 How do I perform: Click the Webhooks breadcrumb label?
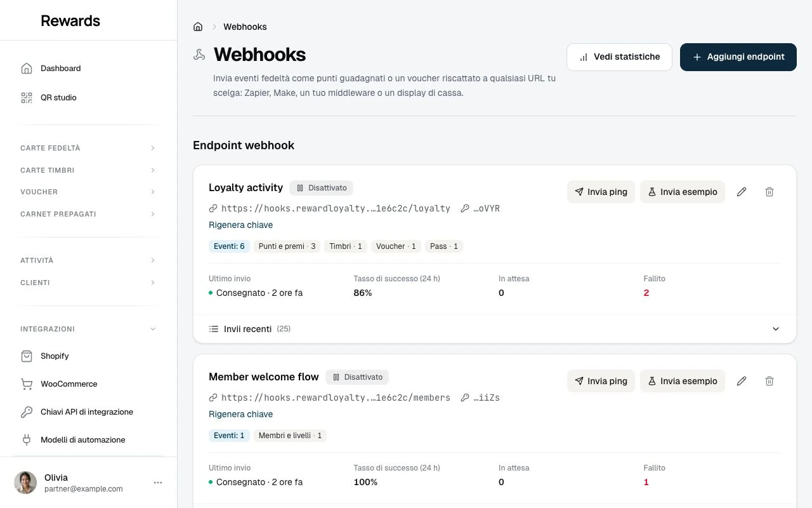[x=245, y=27]
